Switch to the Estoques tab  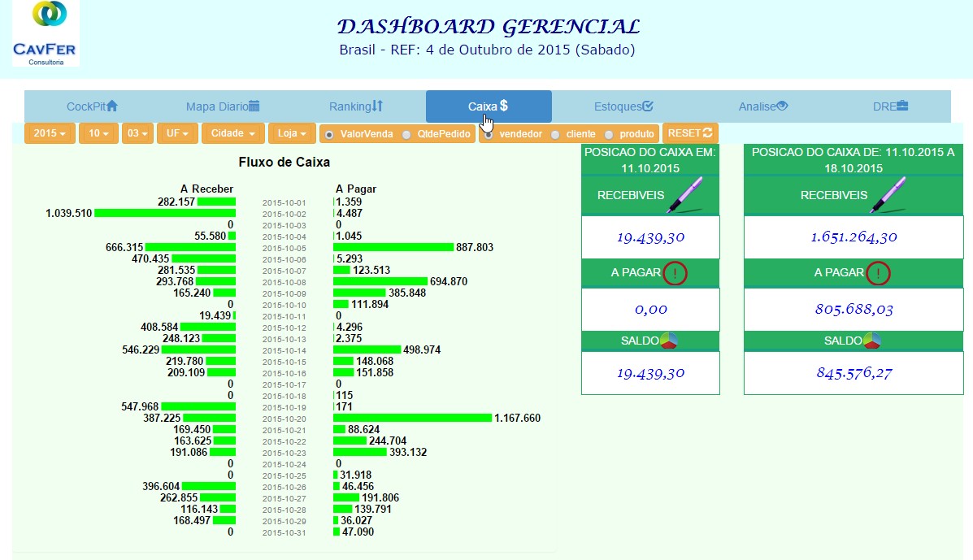(623, 106)
